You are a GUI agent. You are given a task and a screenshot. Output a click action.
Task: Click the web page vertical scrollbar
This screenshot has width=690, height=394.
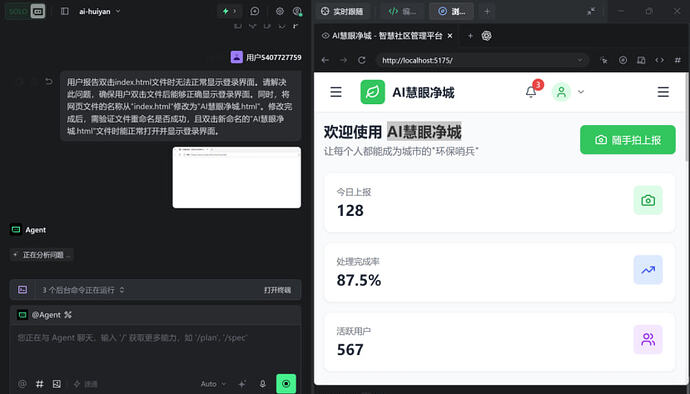[x=687, y=117]
